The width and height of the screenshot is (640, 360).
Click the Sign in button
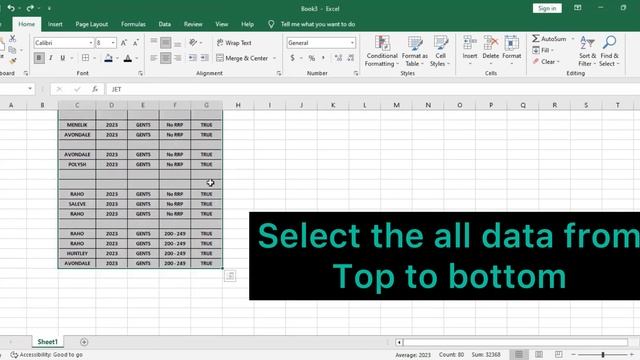547,8
